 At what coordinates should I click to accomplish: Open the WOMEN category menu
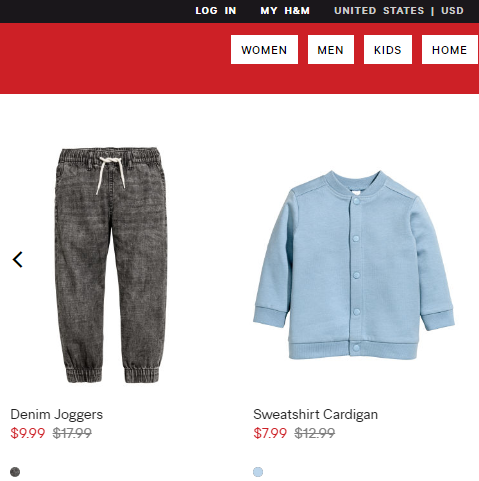[264, 50]
